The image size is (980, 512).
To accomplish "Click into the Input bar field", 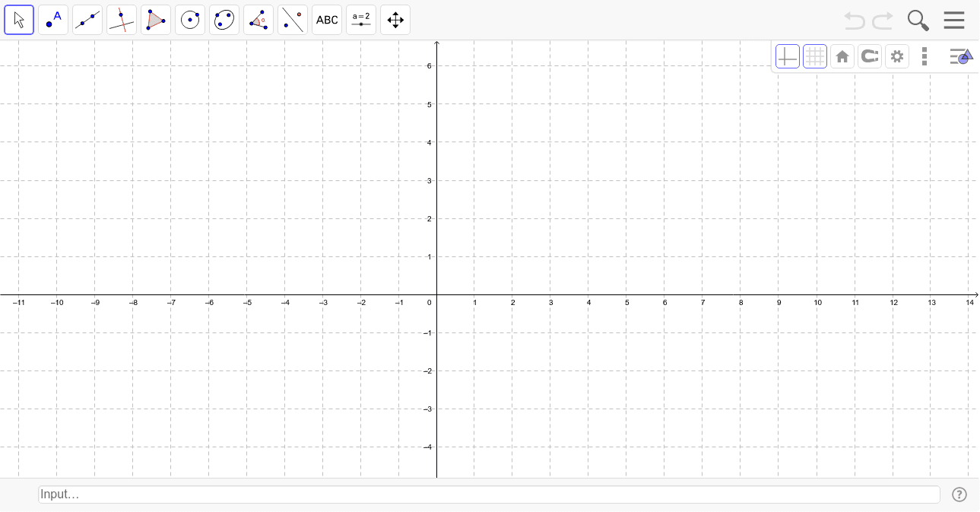I will coord(489,495).
